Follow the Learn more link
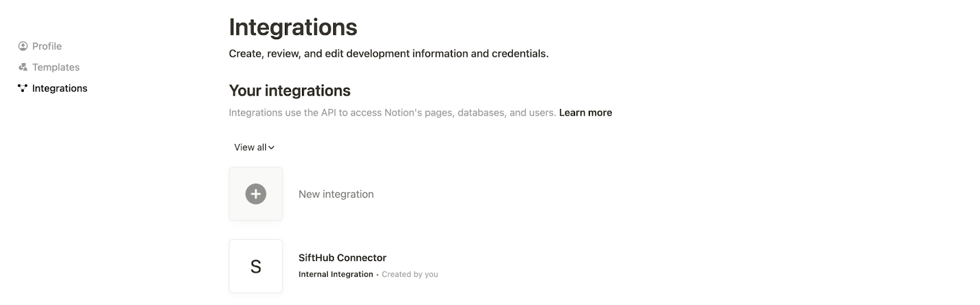The height and width of the screenshot is (305, 980). tap(585, 113)
